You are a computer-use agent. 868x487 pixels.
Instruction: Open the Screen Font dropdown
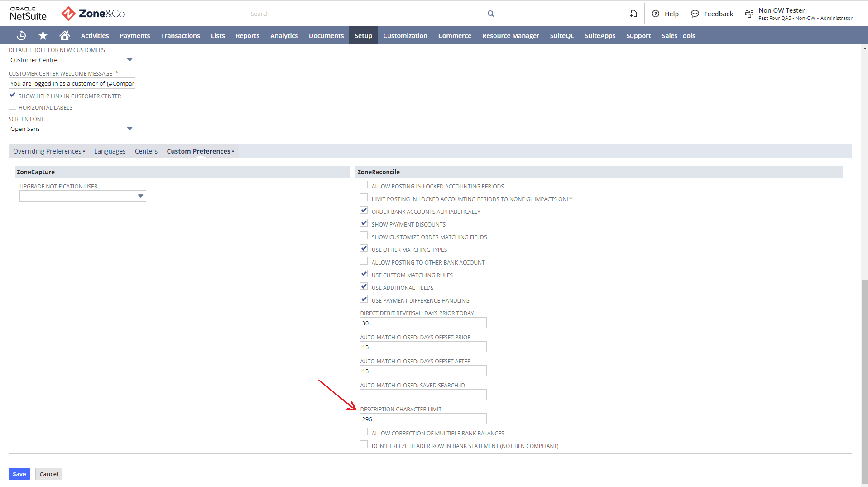click(72, 129)
